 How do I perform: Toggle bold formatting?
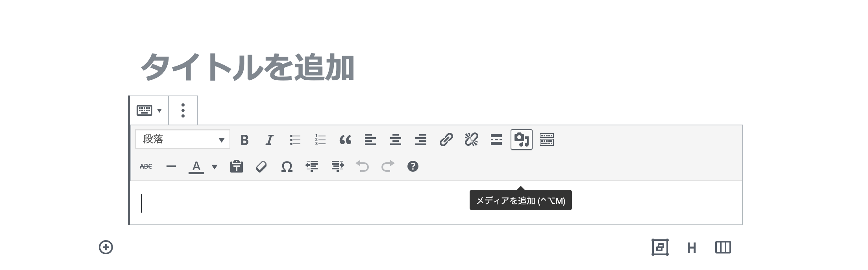244,140
